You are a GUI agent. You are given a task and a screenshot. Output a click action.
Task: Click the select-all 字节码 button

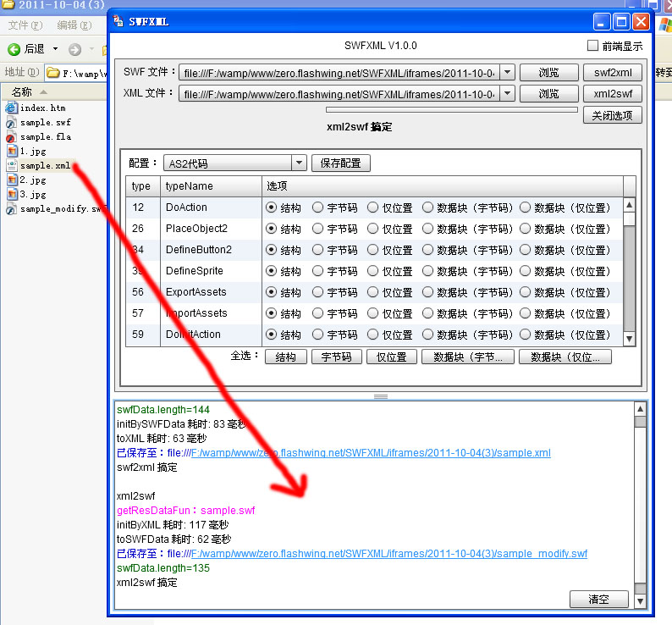(x=337, y=357)
